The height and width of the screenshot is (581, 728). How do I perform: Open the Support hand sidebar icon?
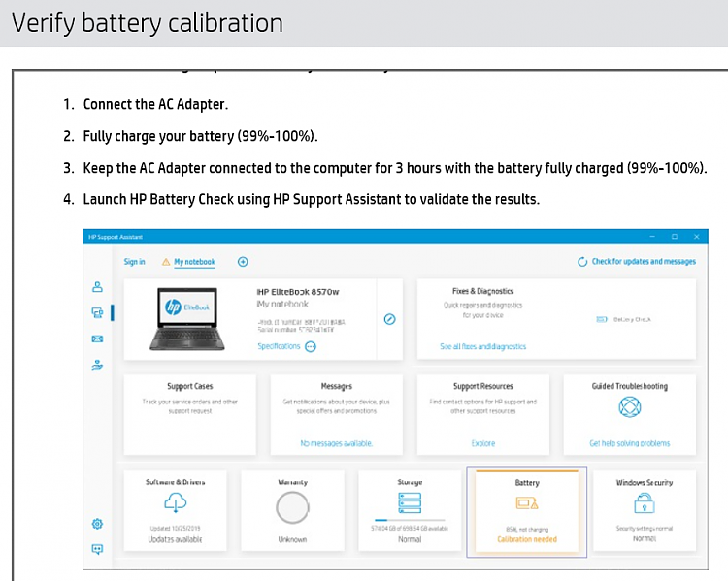[x=97, y=365]
